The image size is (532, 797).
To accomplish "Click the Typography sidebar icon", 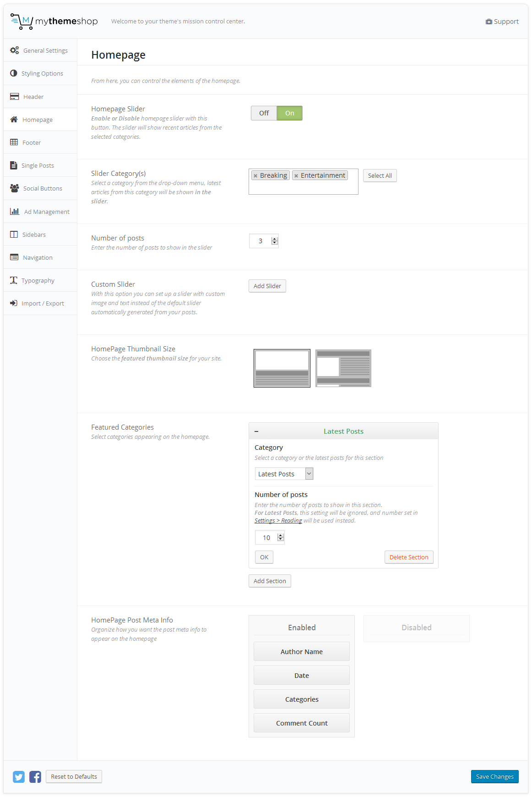I will click(14, 280).
